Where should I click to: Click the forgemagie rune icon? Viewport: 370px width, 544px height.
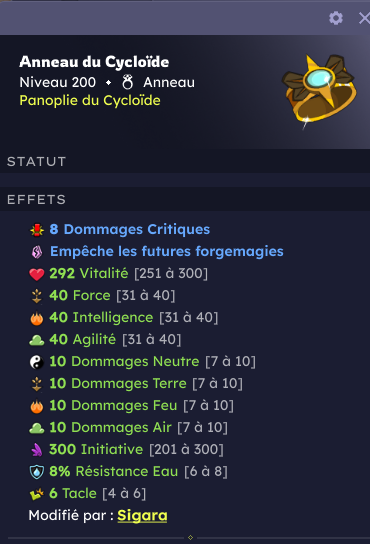click(x=37, y=252)
